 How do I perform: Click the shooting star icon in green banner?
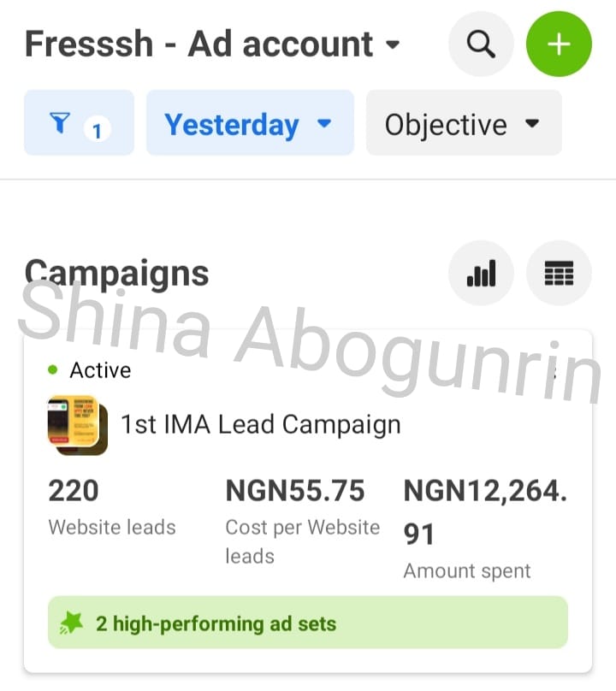pos(73,623)
